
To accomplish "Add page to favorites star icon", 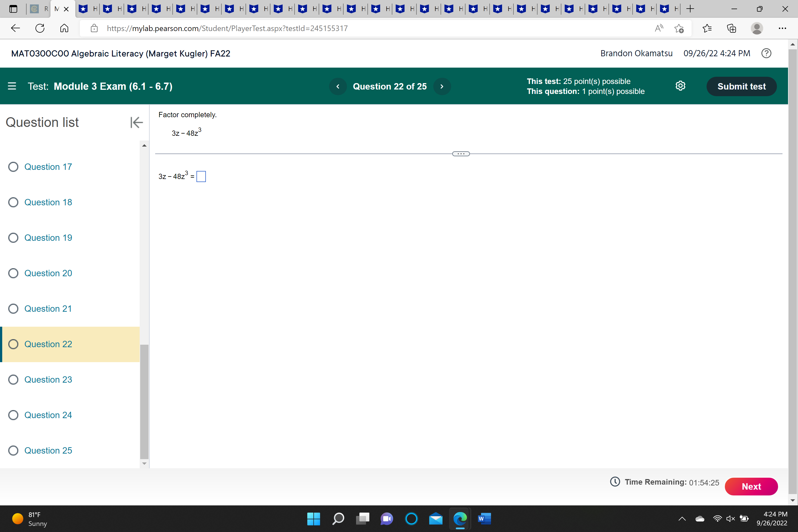I will click(x=679, y=28).
